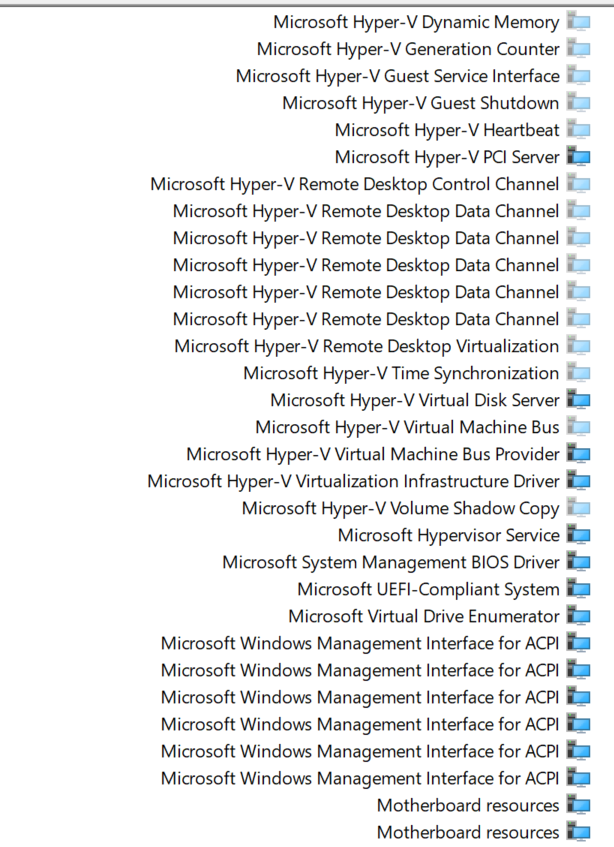Viewport: 614px width, 847px height.
Task: Select Hyper-V Remote Desktop Control Channel
Action: coord(354,183)
